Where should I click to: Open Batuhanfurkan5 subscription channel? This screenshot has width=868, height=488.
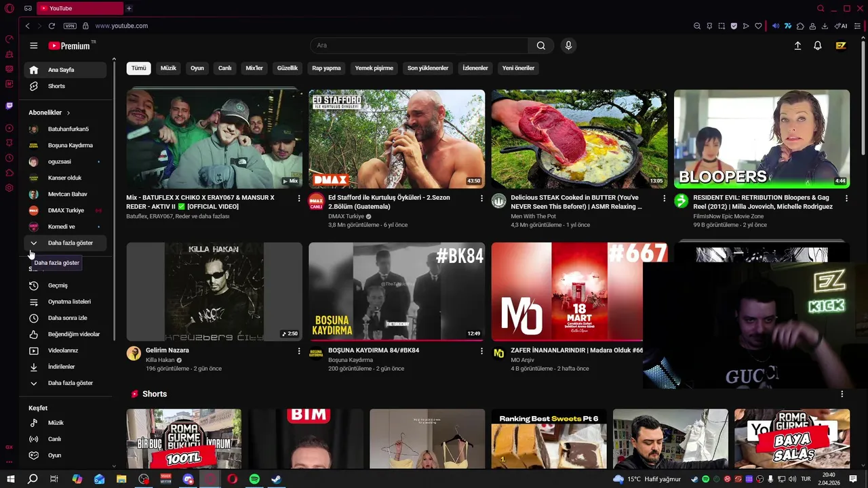click(65, 129)
